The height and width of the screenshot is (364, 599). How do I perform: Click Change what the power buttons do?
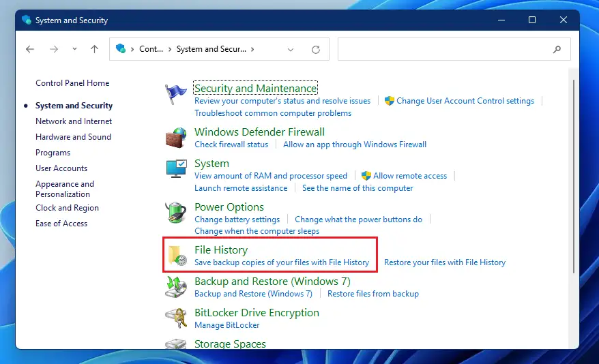358,219
